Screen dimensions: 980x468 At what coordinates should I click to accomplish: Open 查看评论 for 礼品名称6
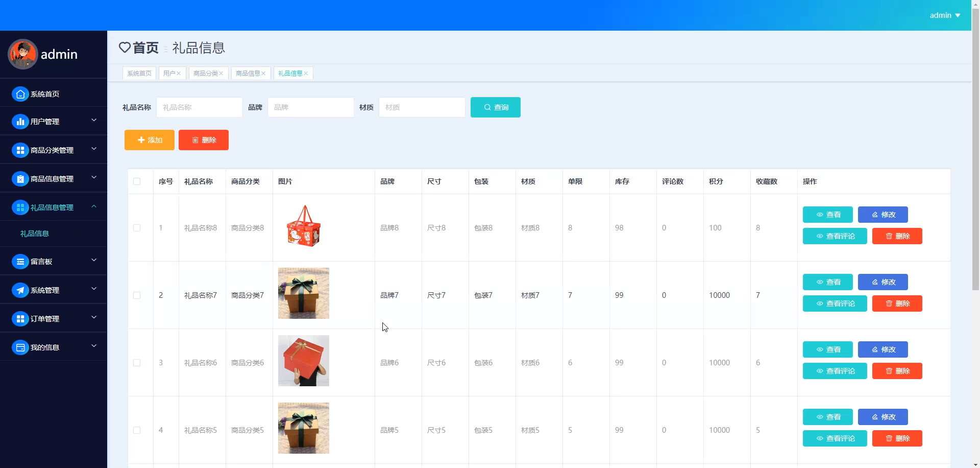tap(835, 371)
